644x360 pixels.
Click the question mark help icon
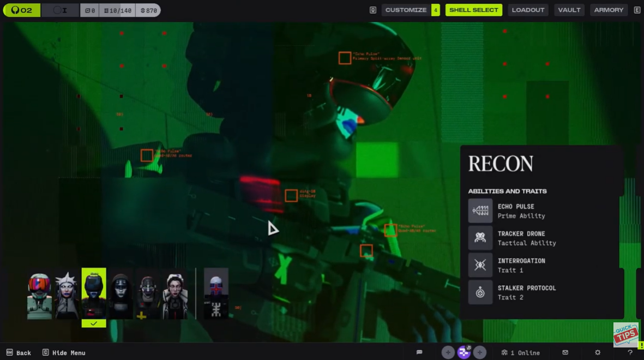[630, 352]
